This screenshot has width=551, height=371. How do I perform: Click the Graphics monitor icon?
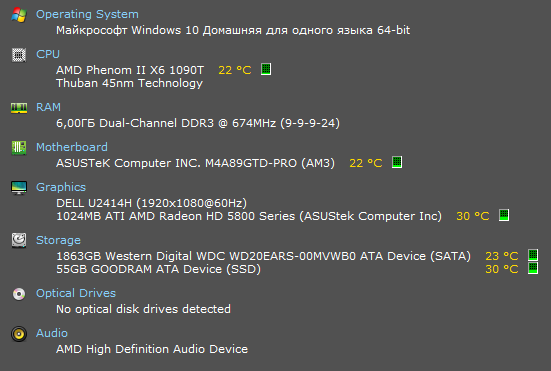click(x=19, y=188)
